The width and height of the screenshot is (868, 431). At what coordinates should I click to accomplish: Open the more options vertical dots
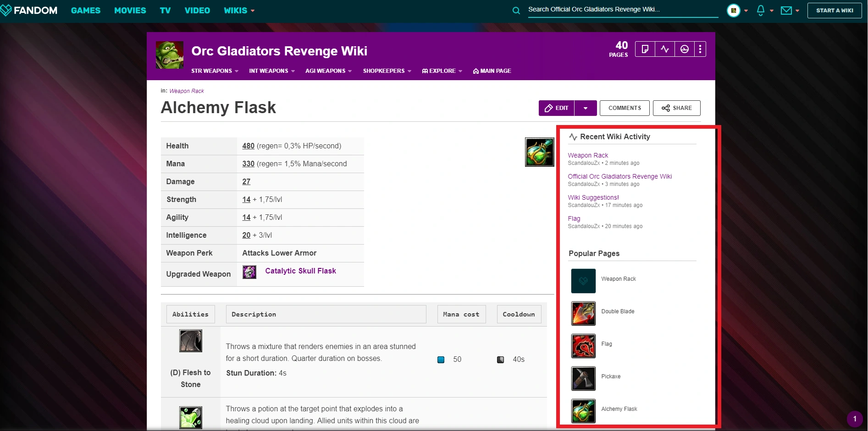700,49
